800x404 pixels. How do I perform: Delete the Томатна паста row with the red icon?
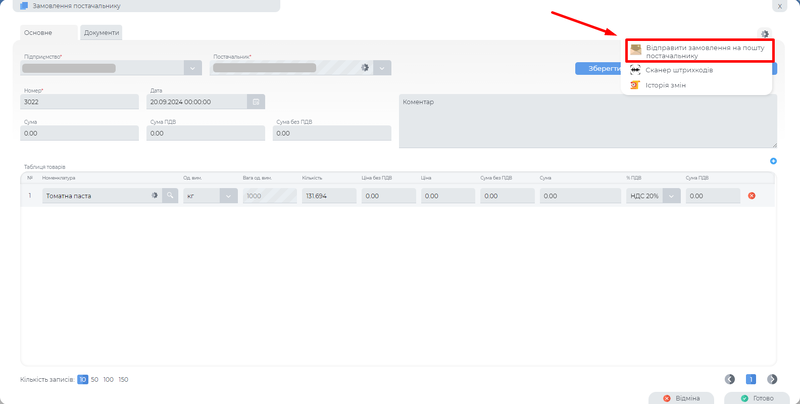point(752,196)
